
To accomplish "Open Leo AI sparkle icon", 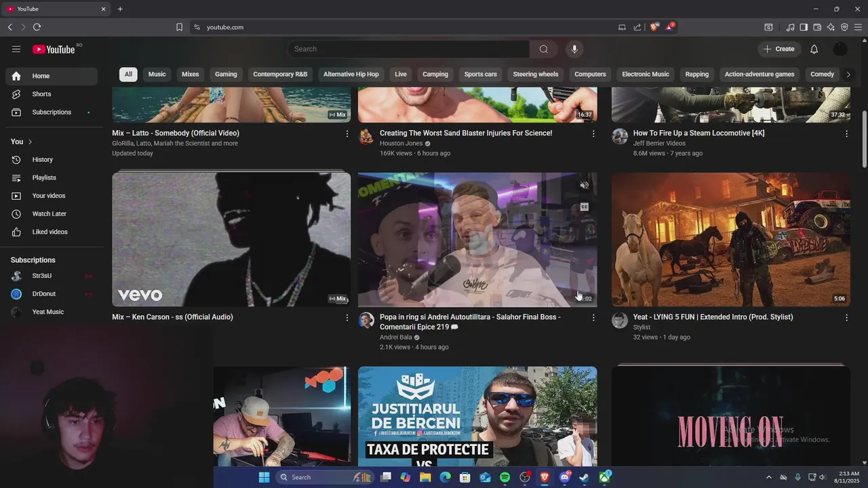I will pyautogui.click(x=831, y=27).
